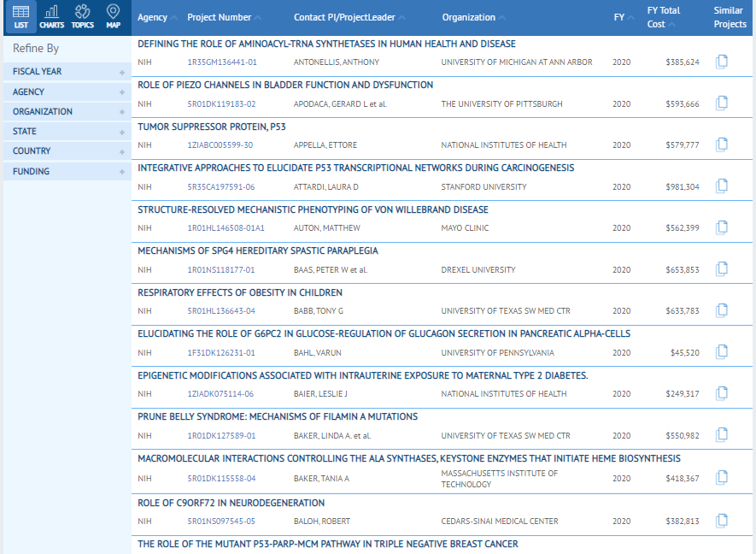View similar projects for Antonellis, Anthony row
The width and height of the screenshot is (756, 554).
click(x=721, y=62)
